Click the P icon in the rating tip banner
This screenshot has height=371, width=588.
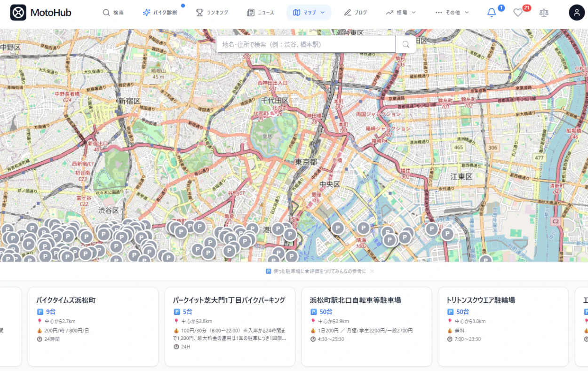coord(268,271)
